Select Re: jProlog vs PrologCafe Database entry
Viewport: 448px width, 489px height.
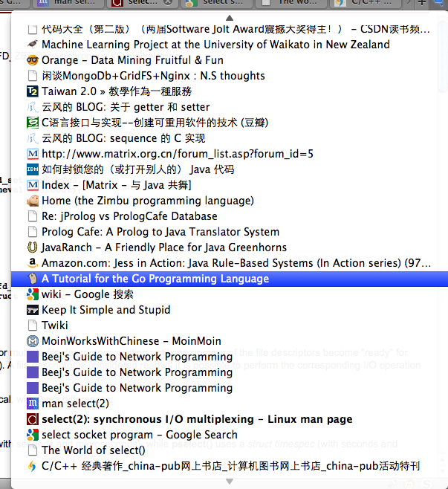coord(230,216)
